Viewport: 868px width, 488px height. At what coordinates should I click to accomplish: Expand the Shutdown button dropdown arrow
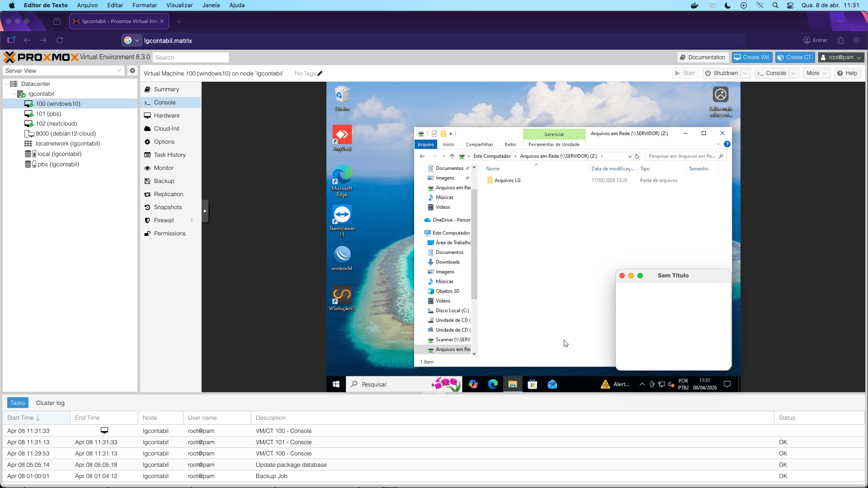(x=745, y=73)
